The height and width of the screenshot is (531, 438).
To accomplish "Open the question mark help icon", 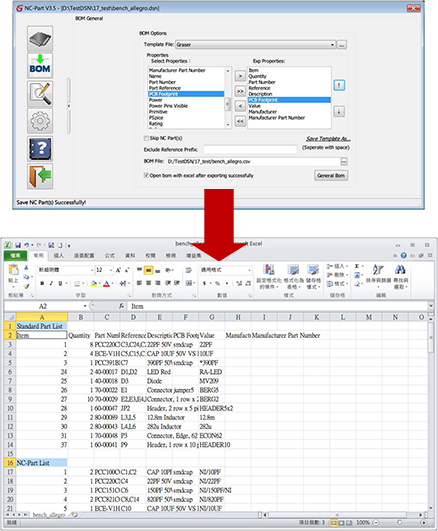I will click(x=40, y=149).
